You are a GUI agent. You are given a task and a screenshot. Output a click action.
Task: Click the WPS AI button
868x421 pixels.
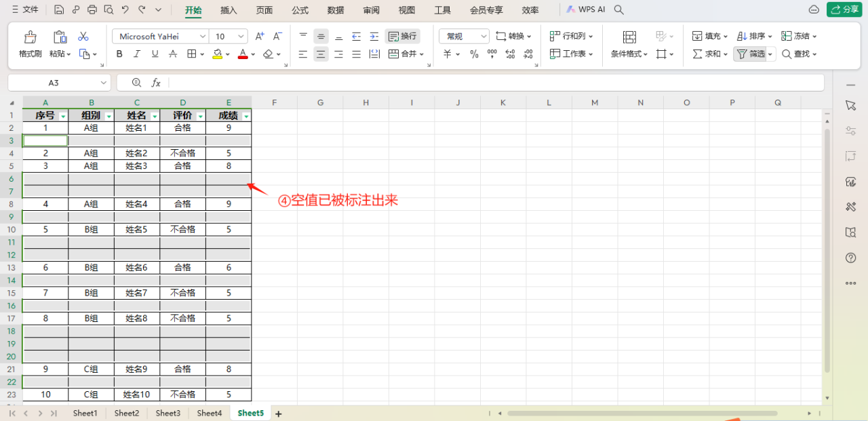[585, 9]
